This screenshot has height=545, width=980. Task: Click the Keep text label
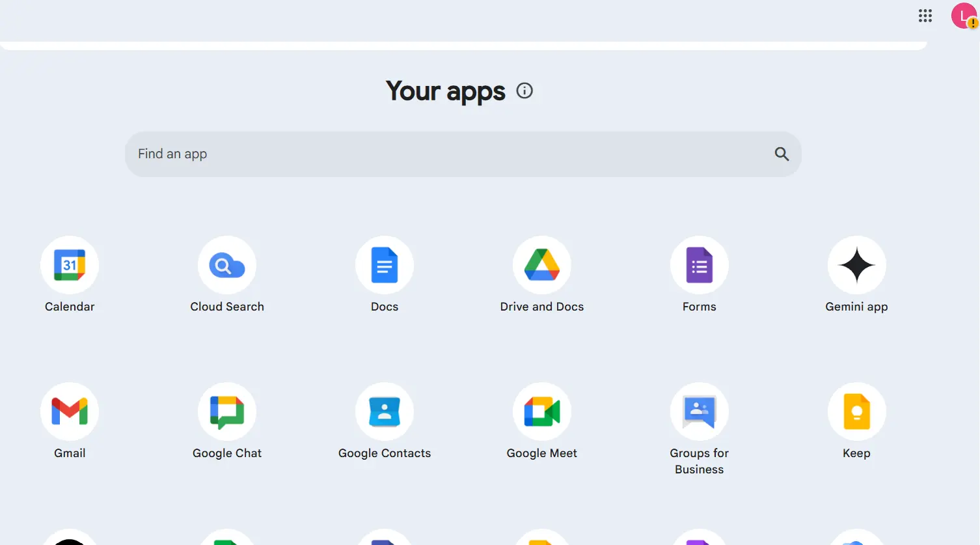(857, 453)
